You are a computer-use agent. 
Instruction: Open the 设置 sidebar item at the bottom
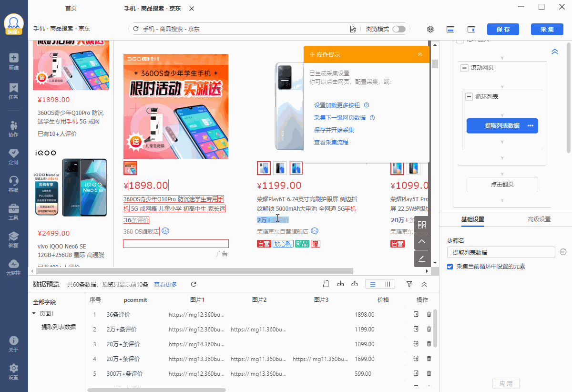point(13,371)
